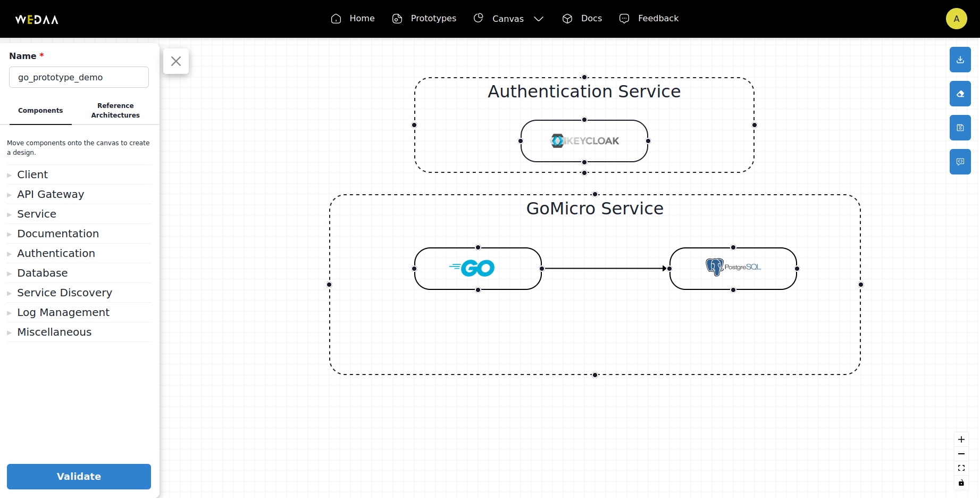
Task: Click the blue feedback chat icon
Action: coord(960,162)
